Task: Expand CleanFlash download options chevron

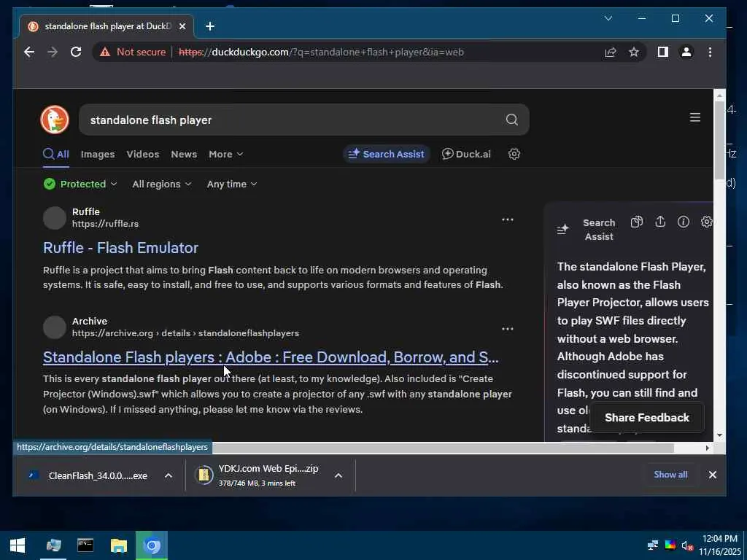Action: [169, 475]
